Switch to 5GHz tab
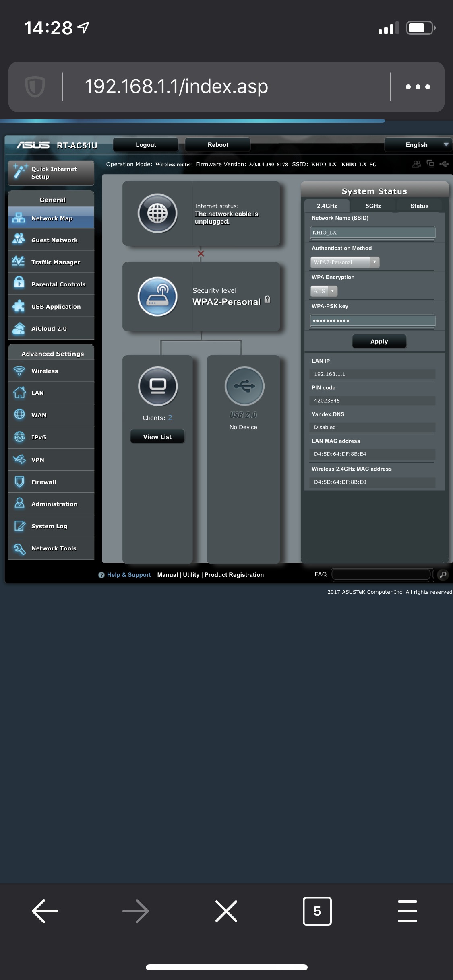This screenshot has width=453, height=980. pos(373,206)
